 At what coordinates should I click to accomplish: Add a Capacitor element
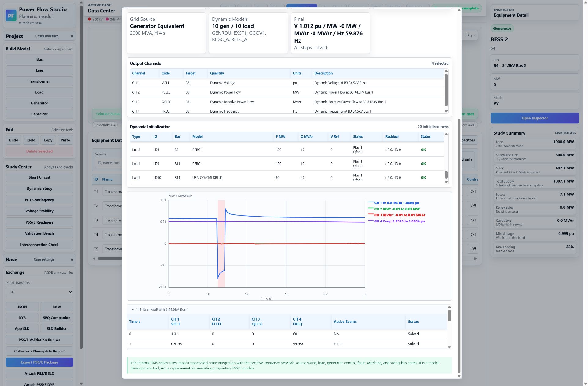coord(39,114)
